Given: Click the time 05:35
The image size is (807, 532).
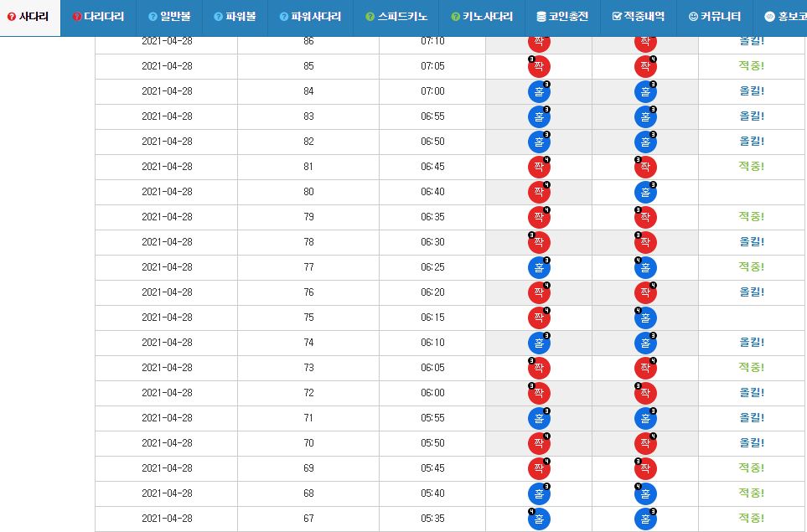Looking at the screenshot, I should click(432, 518).
